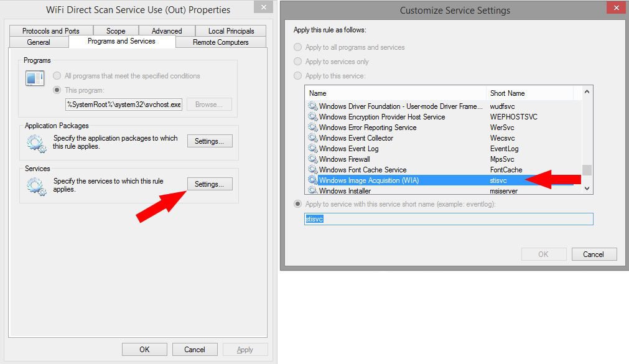Click the 'Wecsvc' short name cell
629x364 pixels.
502,138
